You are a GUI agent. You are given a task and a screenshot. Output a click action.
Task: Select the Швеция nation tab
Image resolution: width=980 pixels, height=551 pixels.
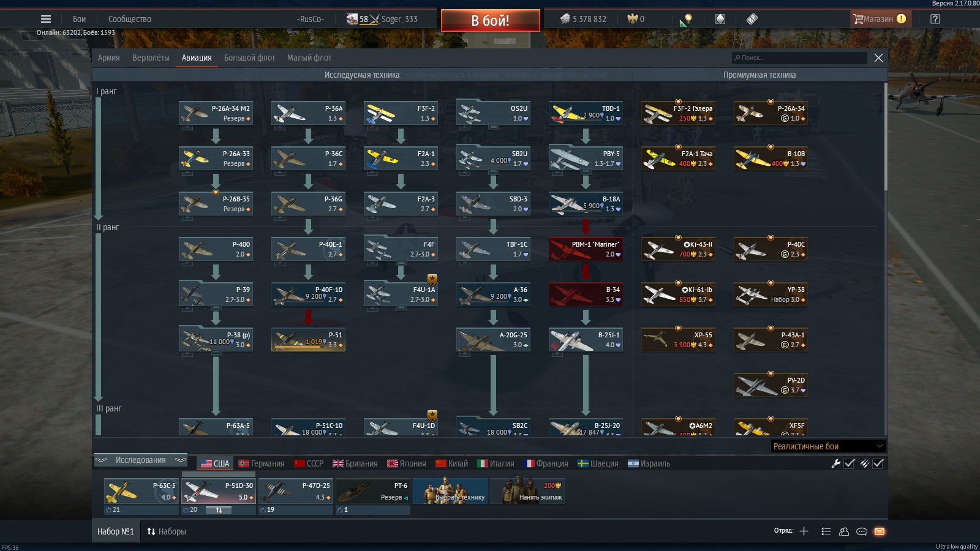pos(598,463)
